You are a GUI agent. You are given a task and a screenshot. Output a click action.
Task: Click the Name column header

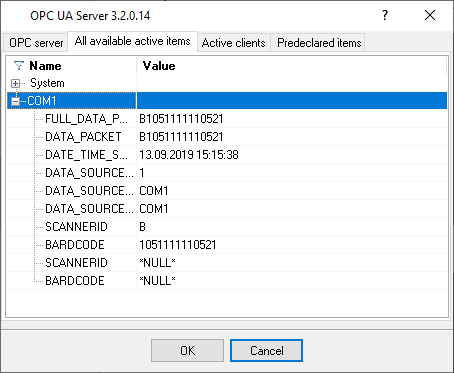click(72, 66)
